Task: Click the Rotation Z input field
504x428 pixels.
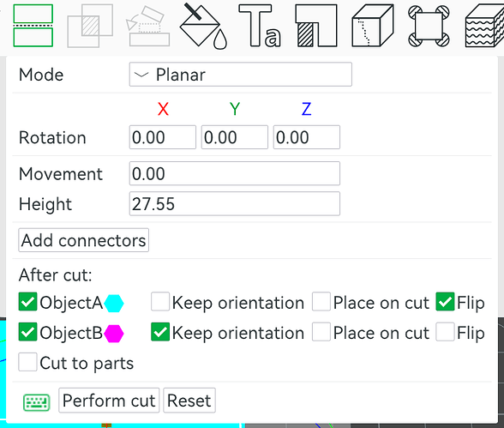Action: point(307,137)
